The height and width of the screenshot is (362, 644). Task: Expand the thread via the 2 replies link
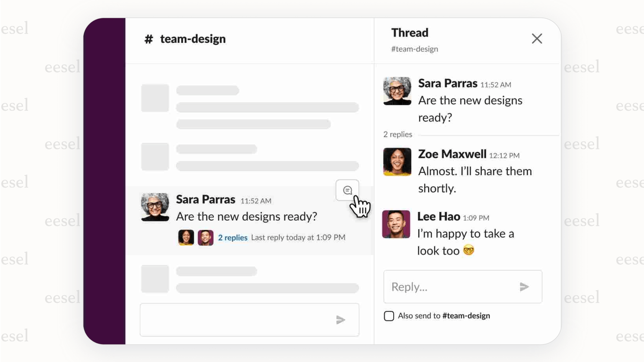[x=232, y=238]
